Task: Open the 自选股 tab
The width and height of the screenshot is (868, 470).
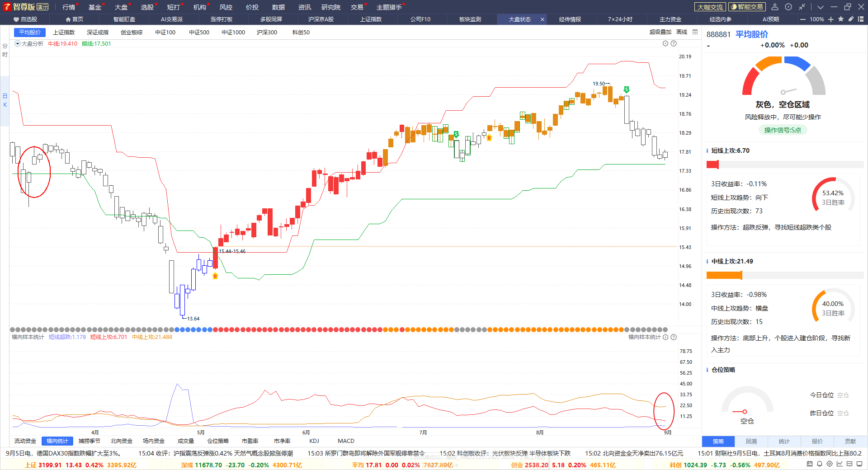Action: tap(25, 19)
